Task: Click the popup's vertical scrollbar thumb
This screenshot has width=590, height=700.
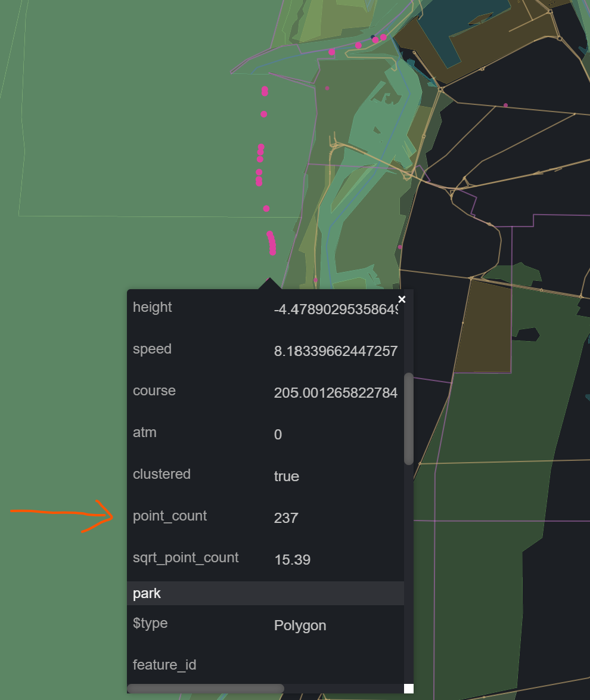Action: pyautogui.click(x=408, y=419)
